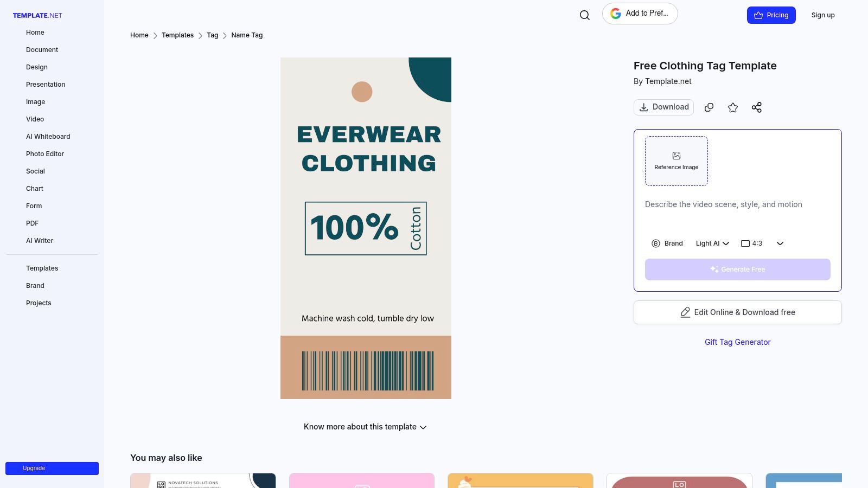Share template via share icon

coord(757,107)
